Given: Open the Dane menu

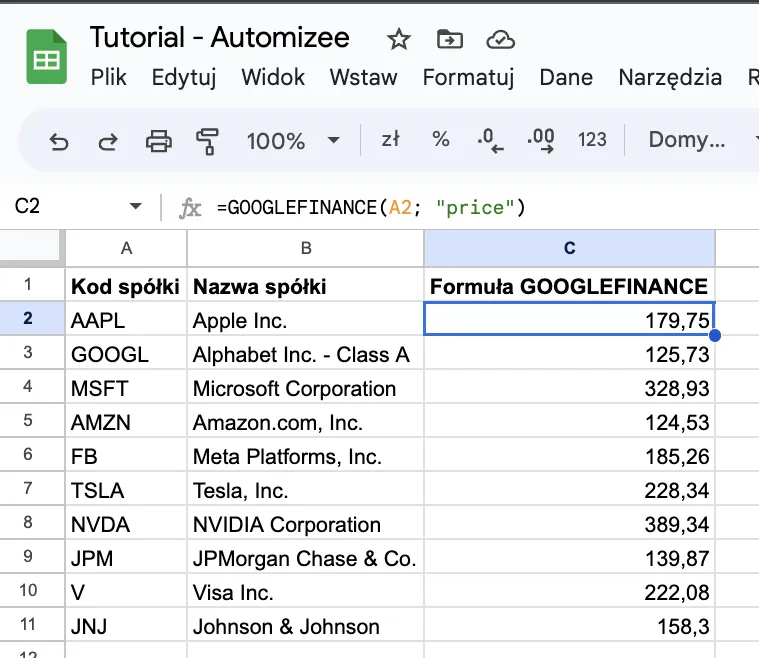Looking at the screenshot, I should click(566, 77).
